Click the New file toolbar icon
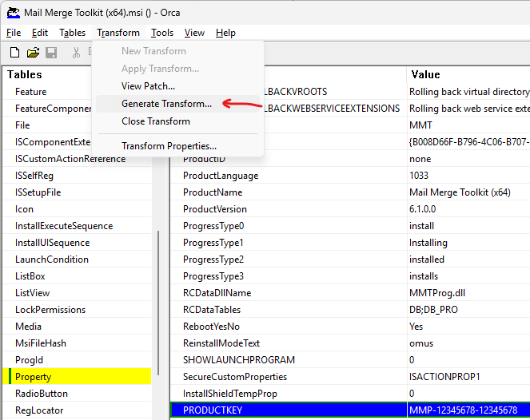The height and width of the screenshot is (420, 530). pyautogui.click(x=15, y=53)
